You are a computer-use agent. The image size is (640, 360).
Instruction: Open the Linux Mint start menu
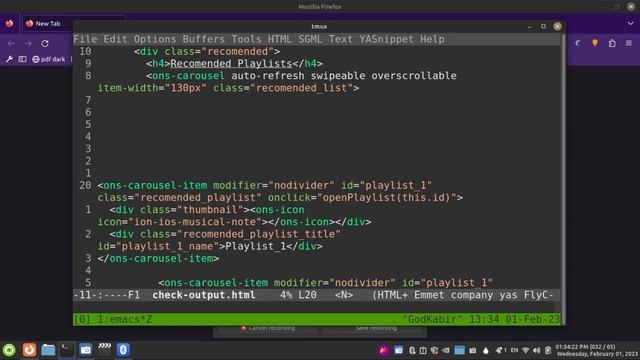[x=9, y=350]
